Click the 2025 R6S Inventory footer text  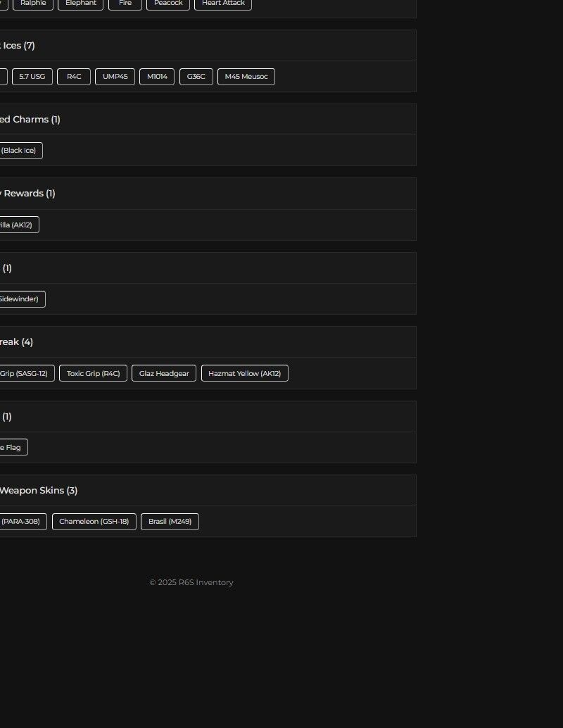pyautogui.click(x=191, y=582)
